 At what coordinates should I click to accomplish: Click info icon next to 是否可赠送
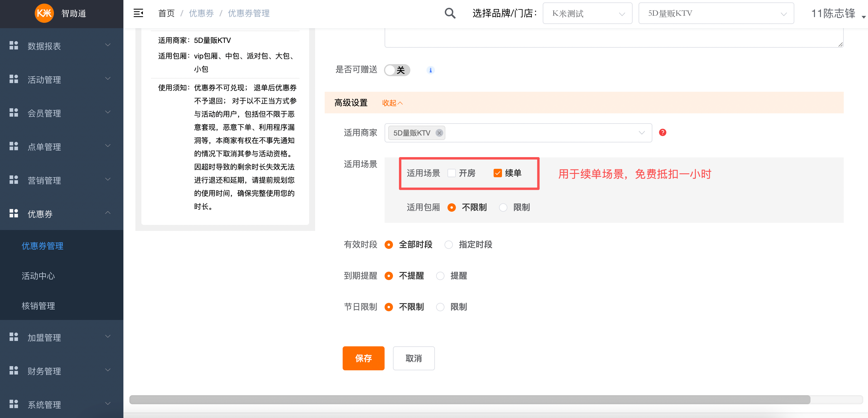click(x=430, y=70)
